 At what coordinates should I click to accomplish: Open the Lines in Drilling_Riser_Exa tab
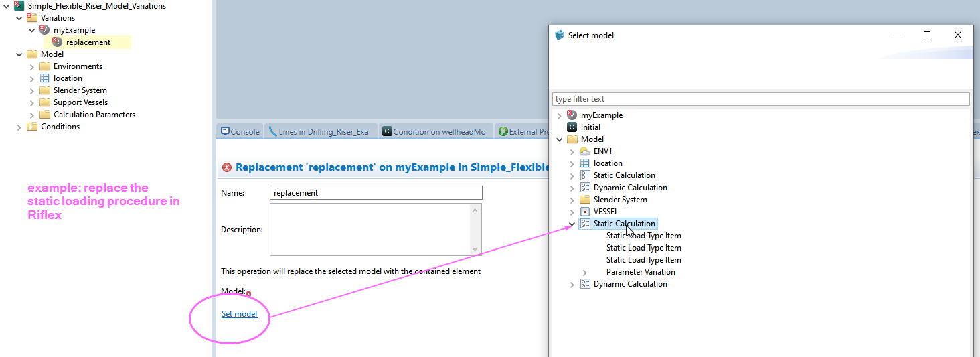[319, 132]
